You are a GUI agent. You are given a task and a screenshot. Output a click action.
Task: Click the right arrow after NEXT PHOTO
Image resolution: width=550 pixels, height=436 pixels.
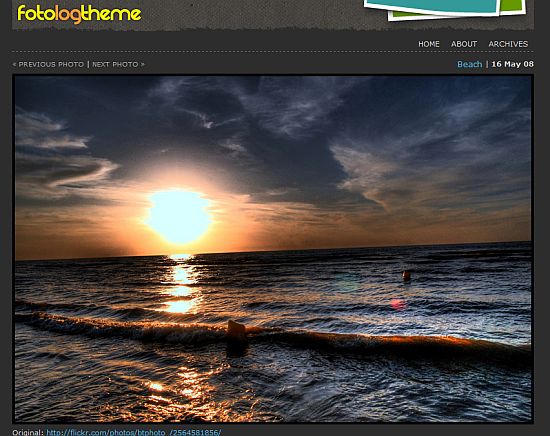tap(143, 64)
